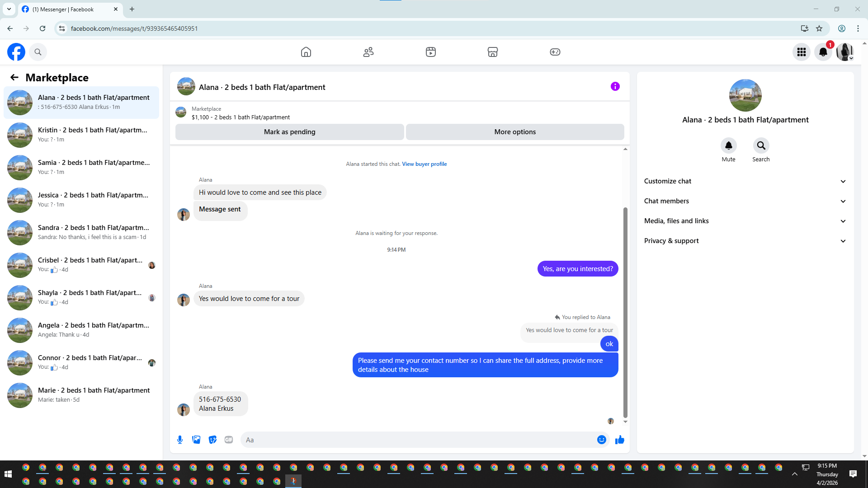
Task: Open Jessica's conversation in the chat list
Action: click(81, 200)
